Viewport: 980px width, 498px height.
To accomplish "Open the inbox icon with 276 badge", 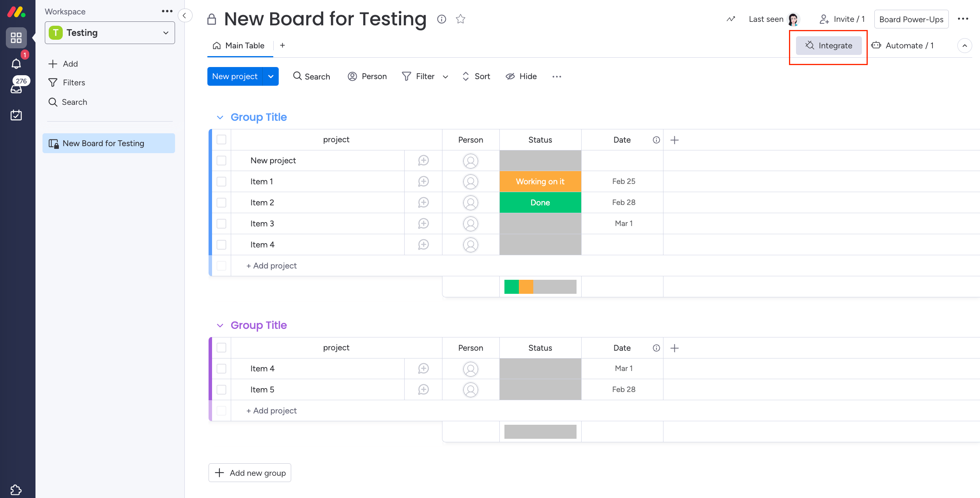I will click(x=16, y=89).
